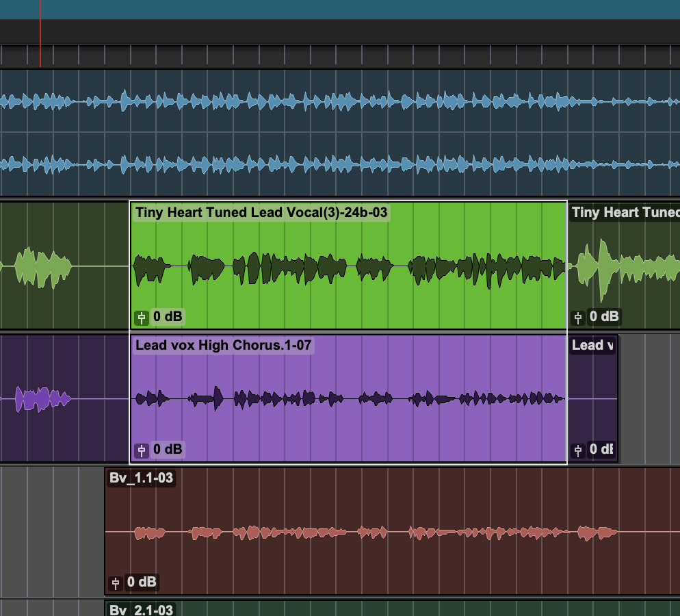Click the gain fader icon on the Bv_1.1-03 clip
The width and height of the screenshot is (680, 616).
(x=116, y=583)
